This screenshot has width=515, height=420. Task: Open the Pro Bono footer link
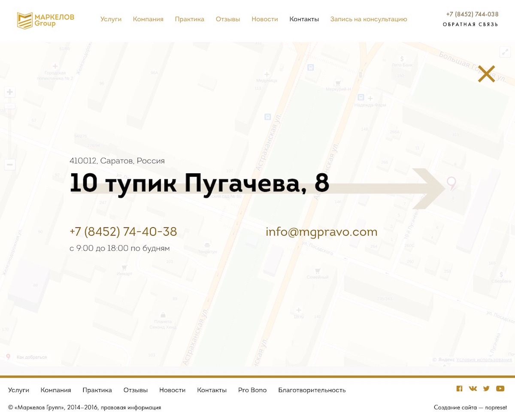click(252, 390)
